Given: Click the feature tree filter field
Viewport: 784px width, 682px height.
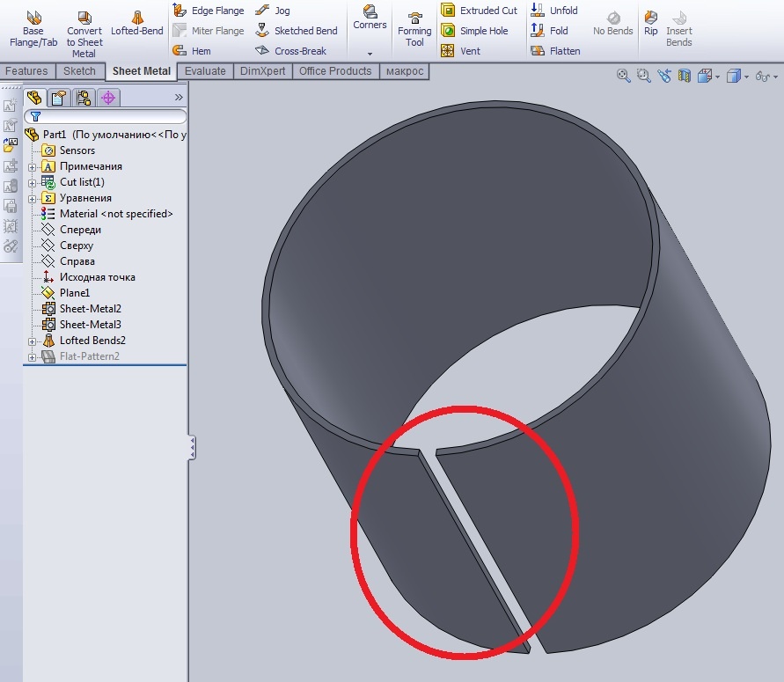Looking at the screenshot, I should [x=106, y=116].
